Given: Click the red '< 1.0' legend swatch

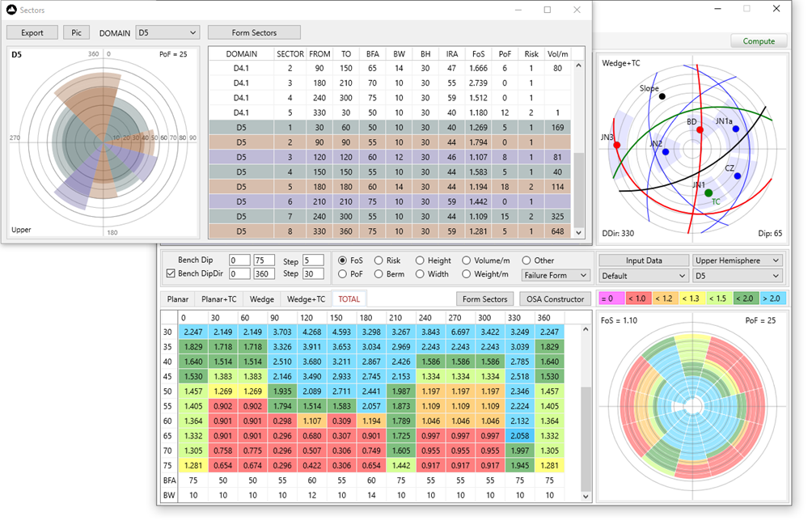Looking at the screenshot, I should coord(638,298).
